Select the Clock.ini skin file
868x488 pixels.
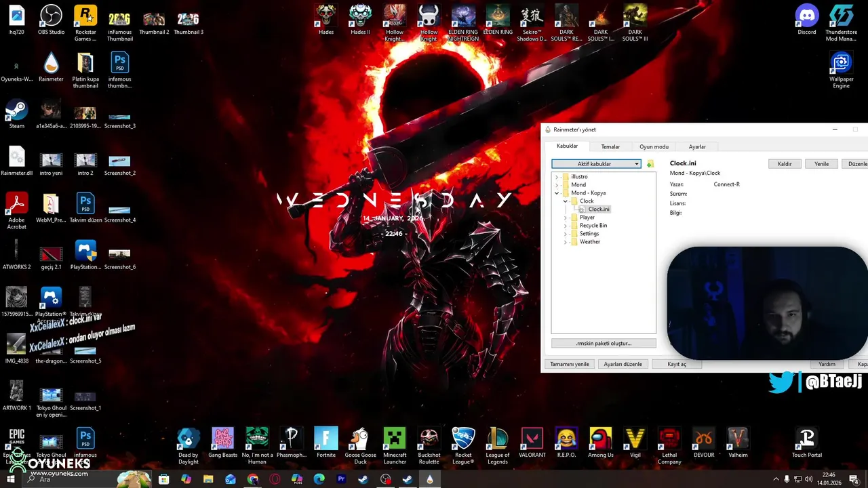(598, 209)
